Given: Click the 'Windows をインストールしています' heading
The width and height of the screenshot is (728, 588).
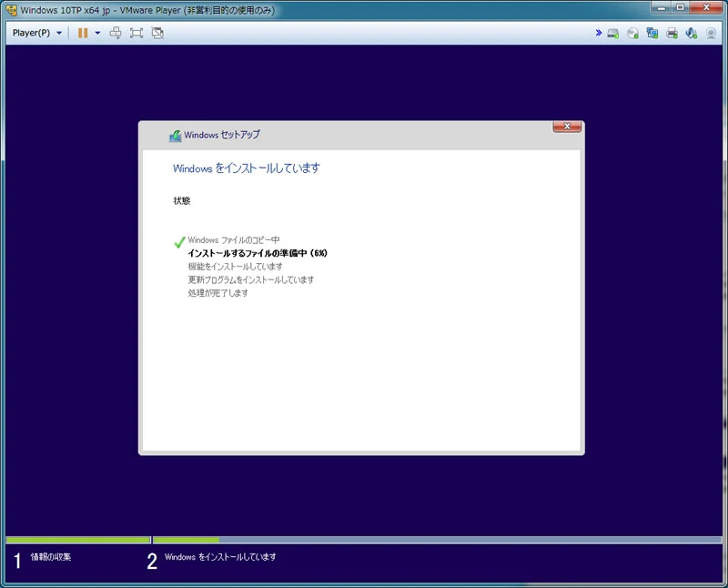Looking at the screenshot, I should (247, 168).
